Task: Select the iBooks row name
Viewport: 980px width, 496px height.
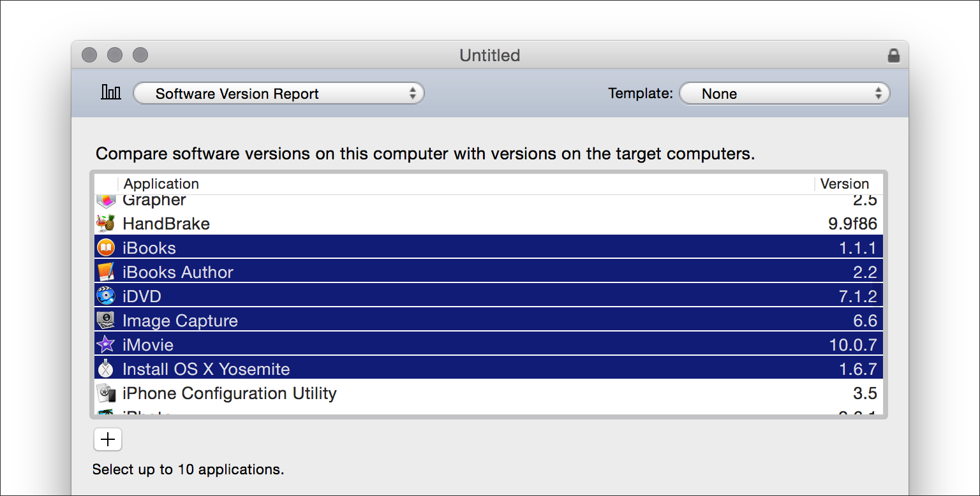Action: click(x=149, y=248)
